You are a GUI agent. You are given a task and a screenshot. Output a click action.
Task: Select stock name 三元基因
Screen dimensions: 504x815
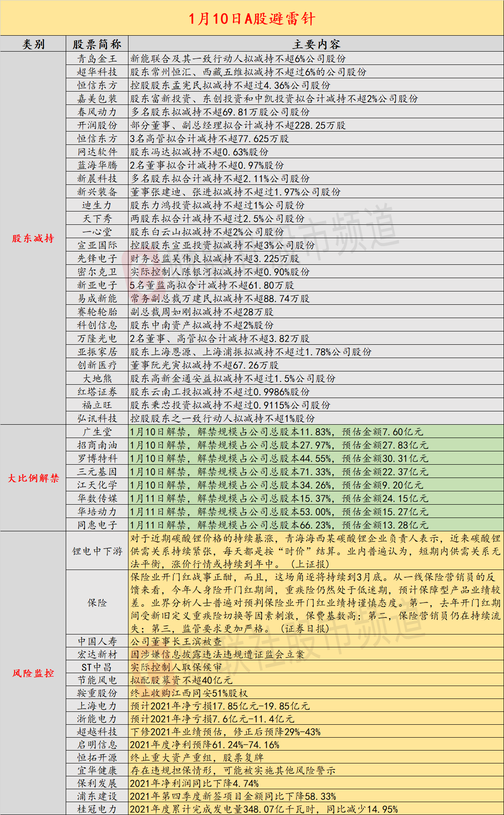97,472
